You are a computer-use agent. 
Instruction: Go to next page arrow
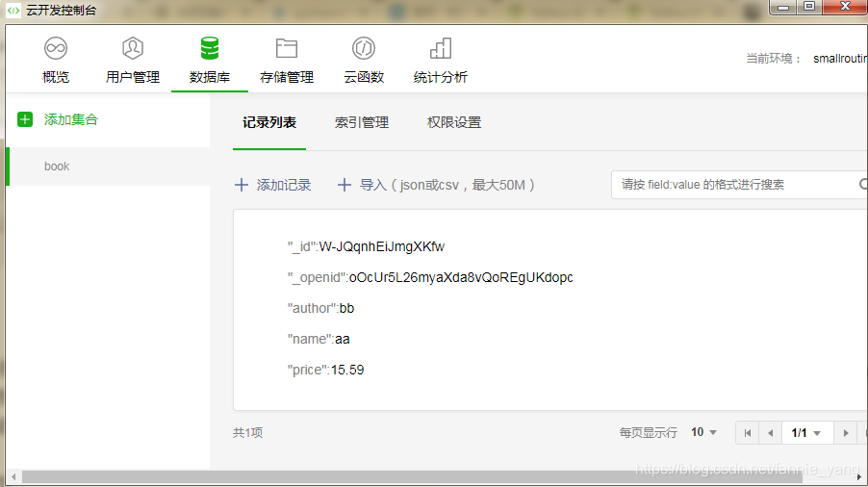click(846, 433)
